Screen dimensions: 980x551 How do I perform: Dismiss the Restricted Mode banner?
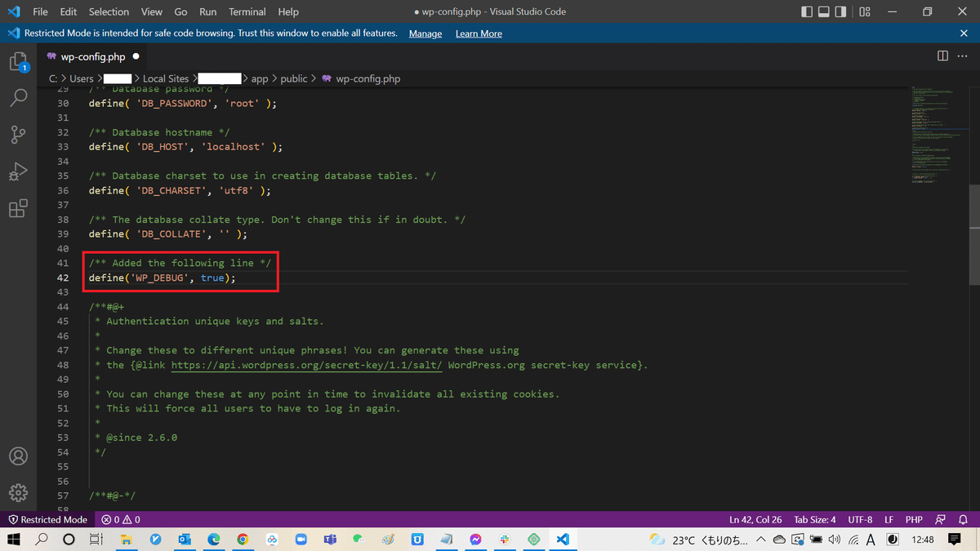(x=964, y=33)
